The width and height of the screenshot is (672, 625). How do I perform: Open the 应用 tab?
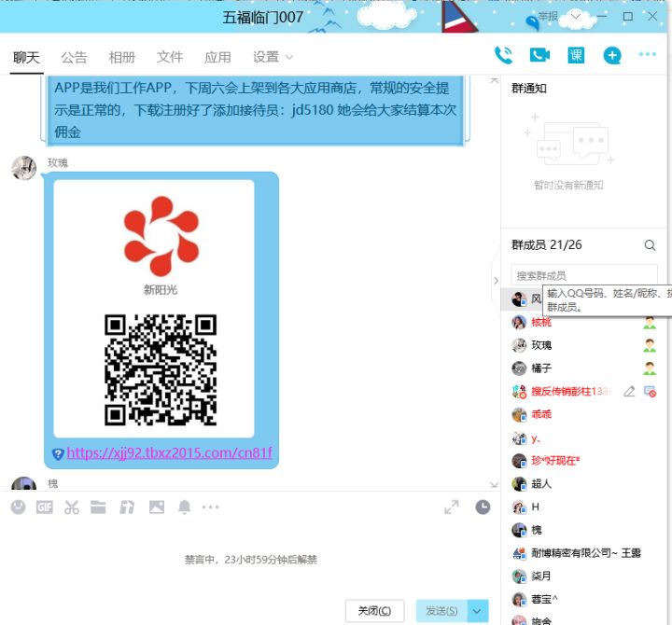pyautogui.click(x=217, y=57)
